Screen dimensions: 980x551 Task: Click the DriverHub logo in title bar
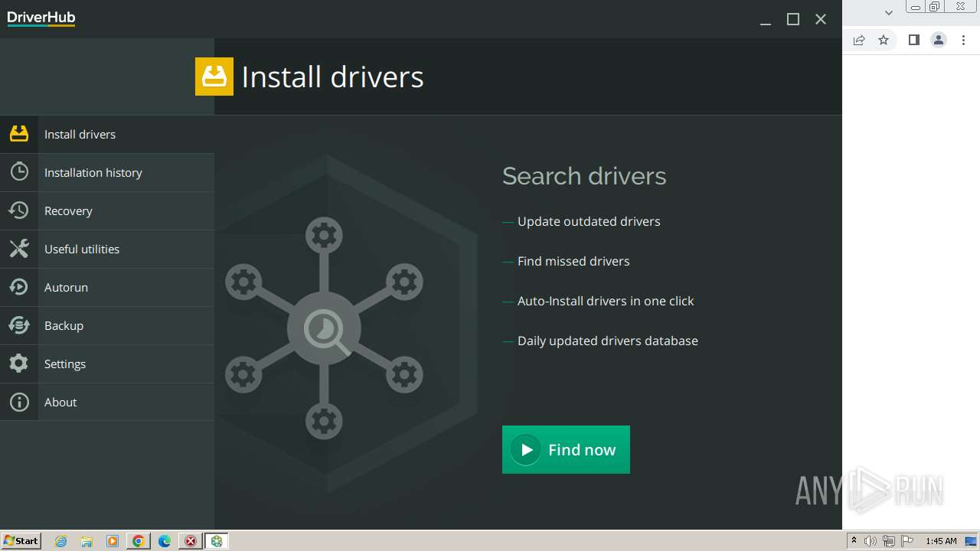(x=41, y=18)
